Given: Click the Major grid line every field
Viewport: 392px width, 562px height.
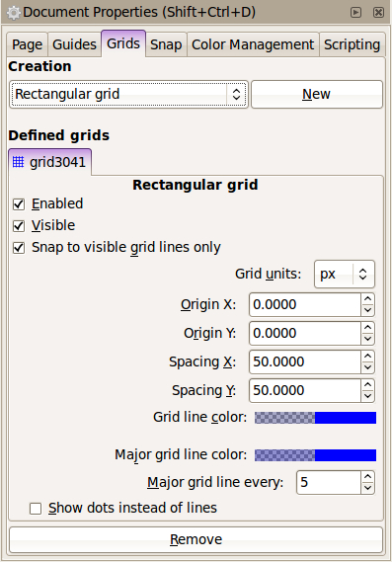Looking at the screenshot, I should tap(329, 482).
